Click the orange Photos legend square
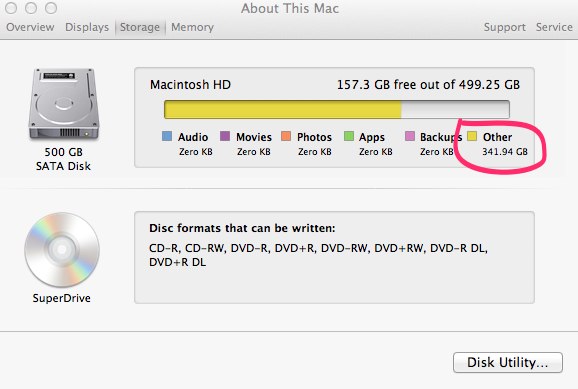Viewport: 578px width, 389px height. (286, 136)
